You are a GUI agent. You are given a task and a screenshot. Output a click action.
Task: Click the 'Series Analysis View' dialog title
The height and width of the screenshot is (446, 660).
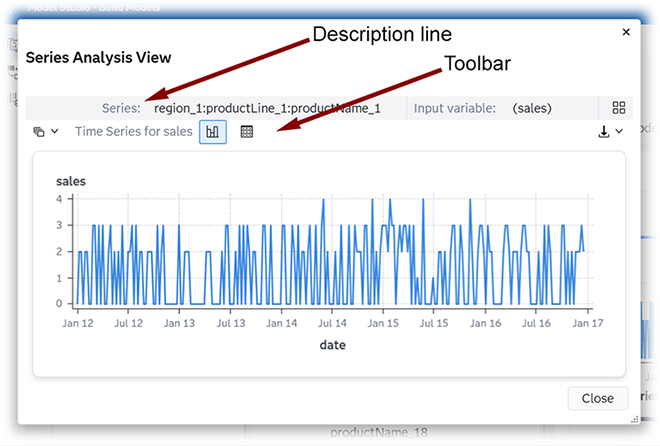pos(98,58)
